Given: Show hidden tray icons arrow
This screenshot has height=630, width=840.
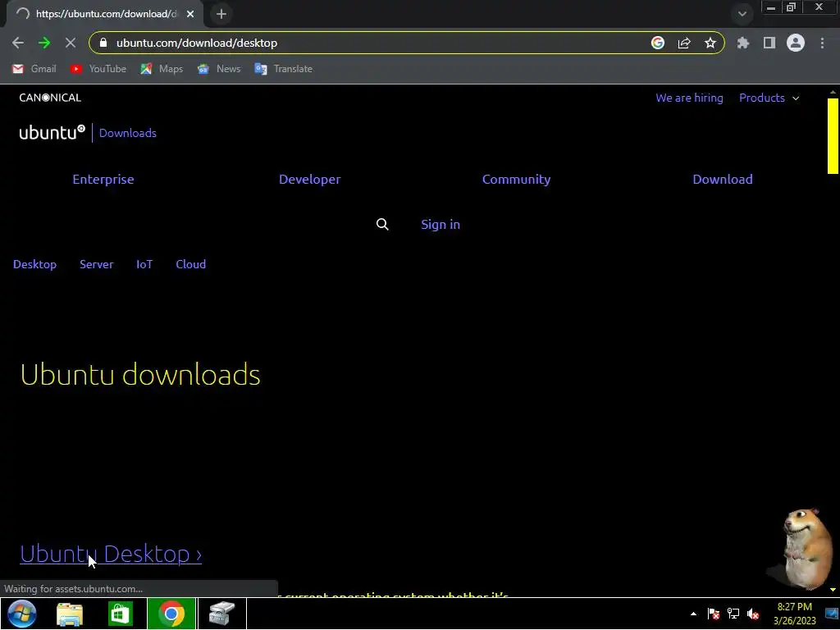Looking at the screenshot, I should point(693,614).
